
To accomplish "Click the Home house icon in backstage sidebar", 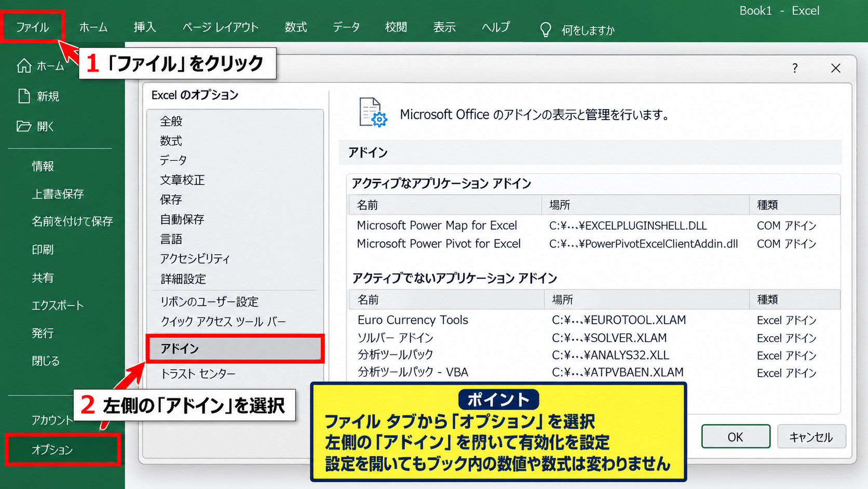I will [24, 66].
